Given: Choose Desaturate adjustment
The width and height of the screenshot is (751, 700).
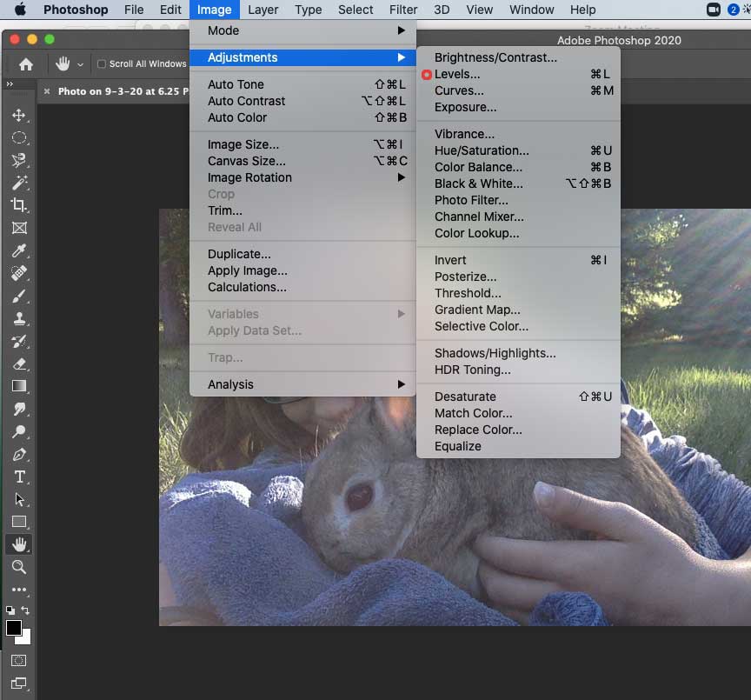Looking at the screenshot, I should 518,397.
